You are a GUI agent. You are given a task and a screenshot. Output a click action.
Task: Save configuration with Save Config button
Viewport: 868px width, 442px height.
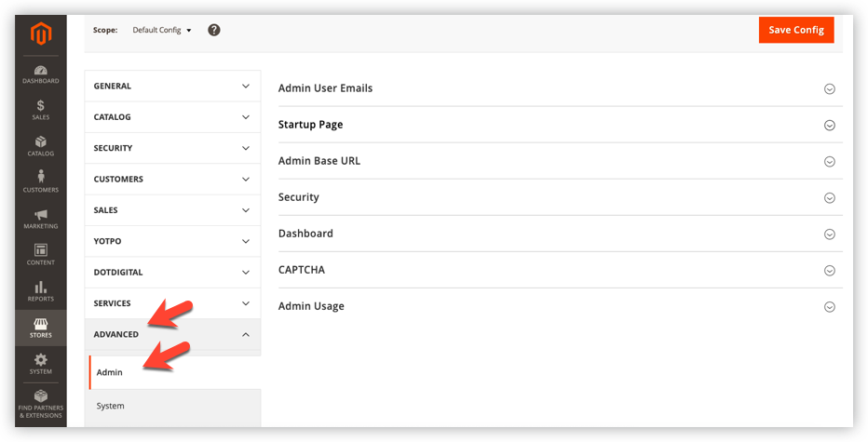(796, 30)
